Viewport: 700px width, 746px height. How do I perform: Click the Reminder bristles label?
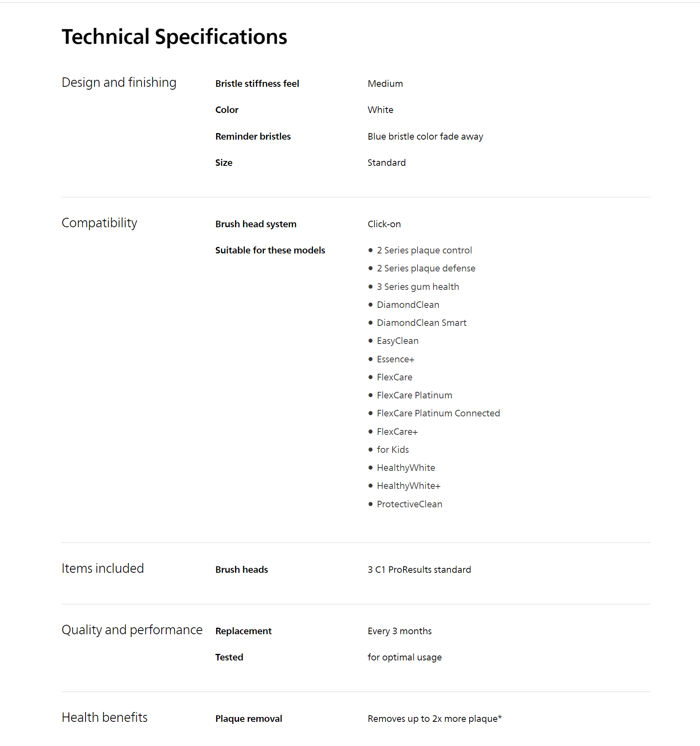click(253, 136)
